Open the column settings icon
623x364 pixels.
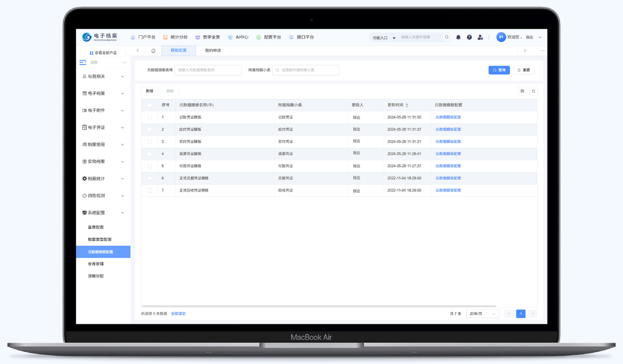coord(522,91)
